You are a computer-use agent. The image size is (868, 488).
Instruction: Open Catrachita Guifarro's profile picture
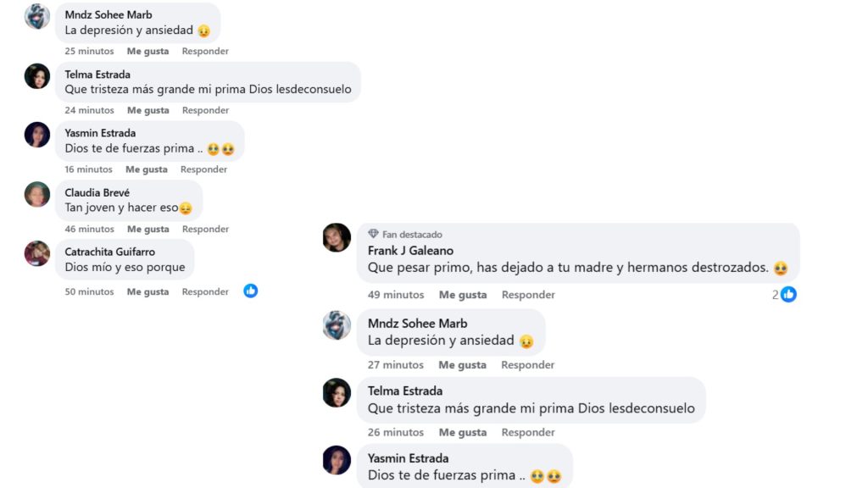click(x=36, y=254)
